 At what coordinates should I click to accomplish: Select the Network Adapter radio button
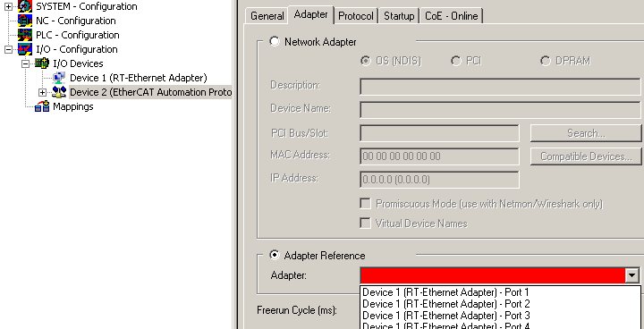275,41
